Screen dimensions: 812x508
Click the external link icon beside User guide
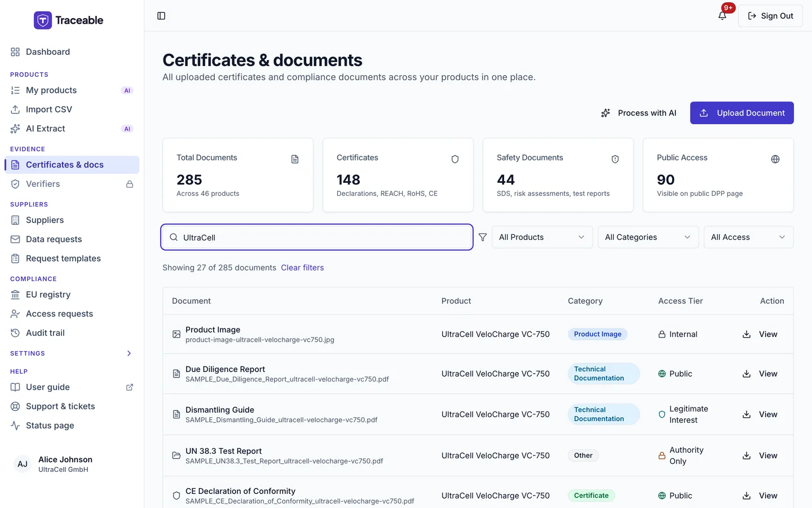point(130,387)
